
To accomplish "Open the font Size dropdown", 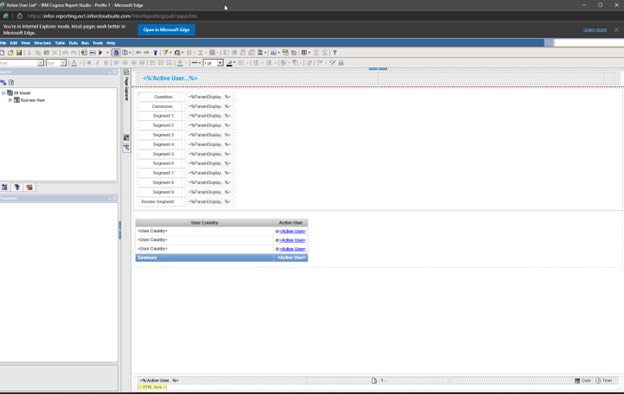I will click(x=63, y=63).
